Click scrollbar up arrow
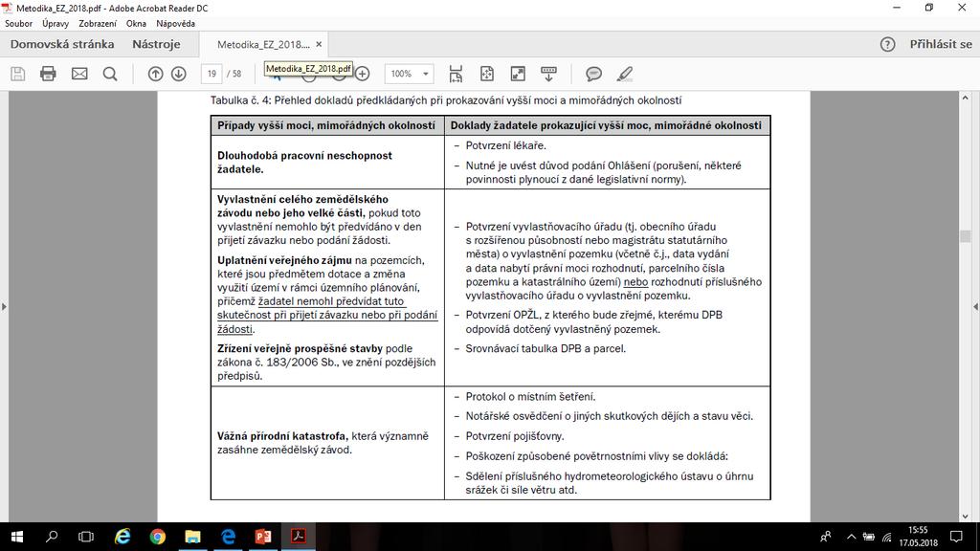Viewport: 980px width, 551px height. [965, 98]
